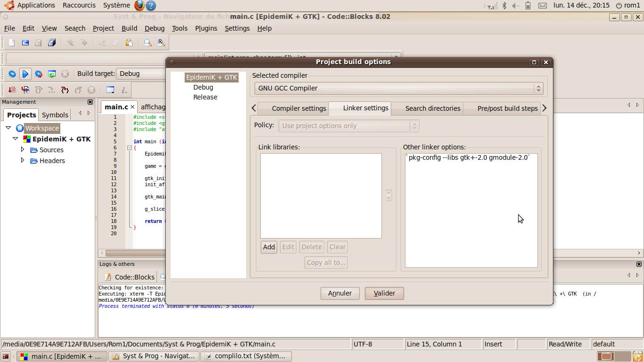
Task: Select the Debug target in the options list
Action: (x=203, y=87)
